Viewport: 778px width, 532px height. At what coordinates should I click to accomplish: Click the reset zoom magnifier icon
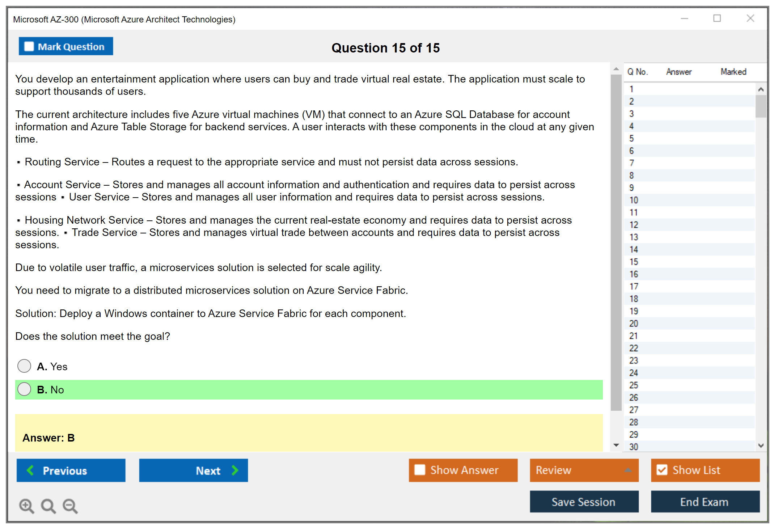(x=48, y=506)
